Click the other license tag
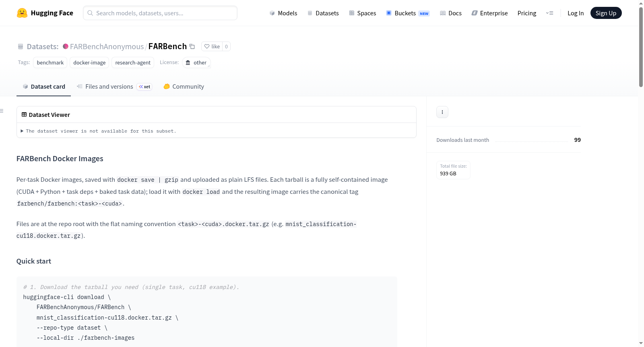This screenshot has width=644, height=347. click(196, 62)
